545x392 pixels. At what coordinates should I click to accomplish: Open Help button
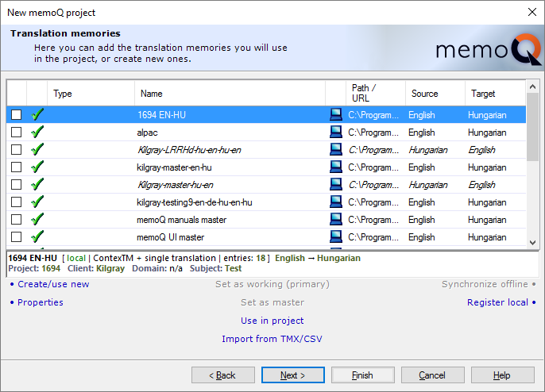coord(502,375)
